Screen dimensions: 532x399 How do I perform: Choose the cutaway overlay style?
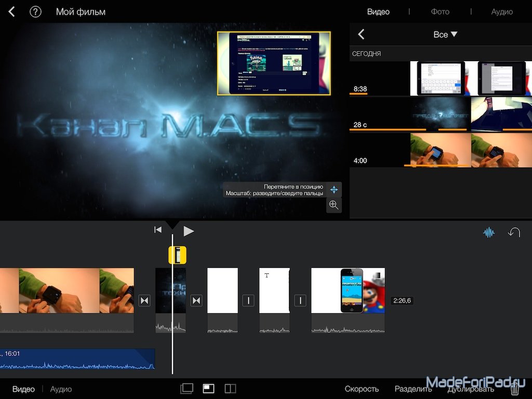tap(187, 389)
